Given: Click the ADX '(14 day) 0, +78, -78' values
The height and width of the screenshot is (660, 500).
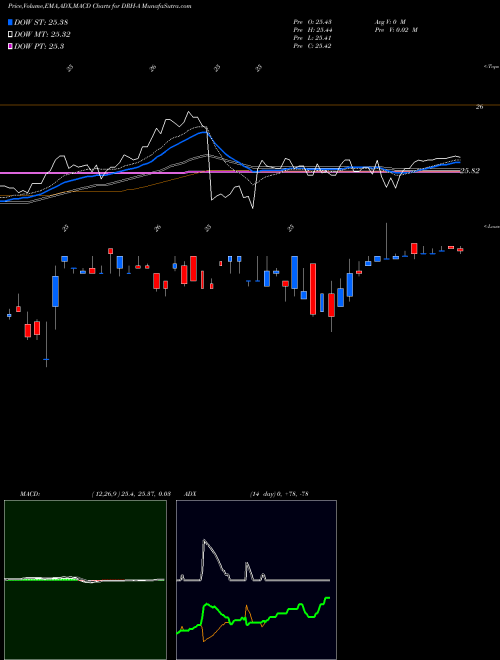Looking at the screenshot, I should pyautogui.click(x=279, y=494).
